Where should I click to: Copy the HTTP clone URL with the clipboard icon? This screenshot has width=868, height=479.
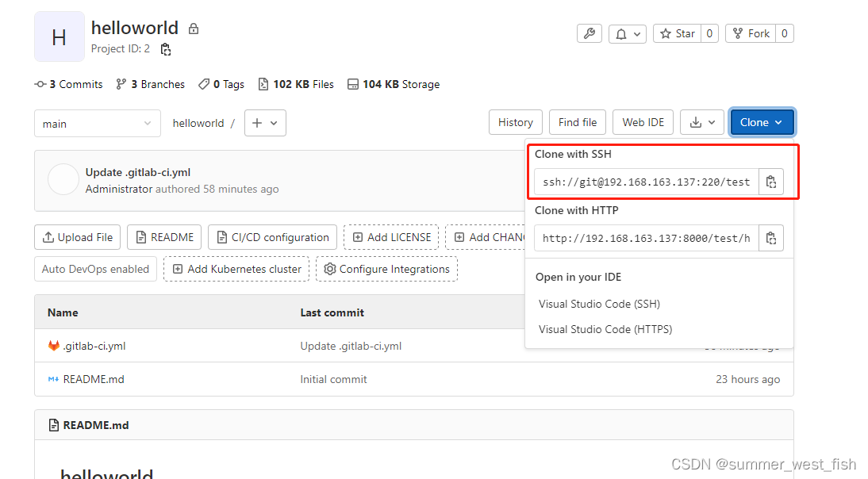click(770, 237)
